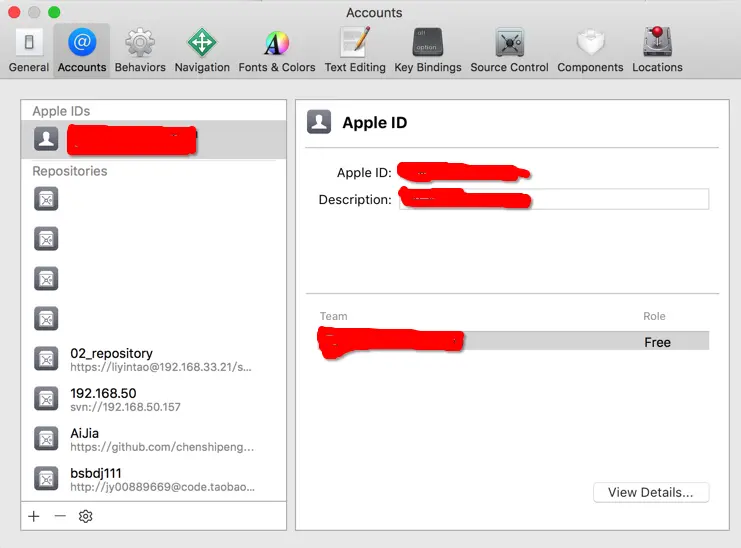
Task: Select the Apple ID account row
Action: 154,139
